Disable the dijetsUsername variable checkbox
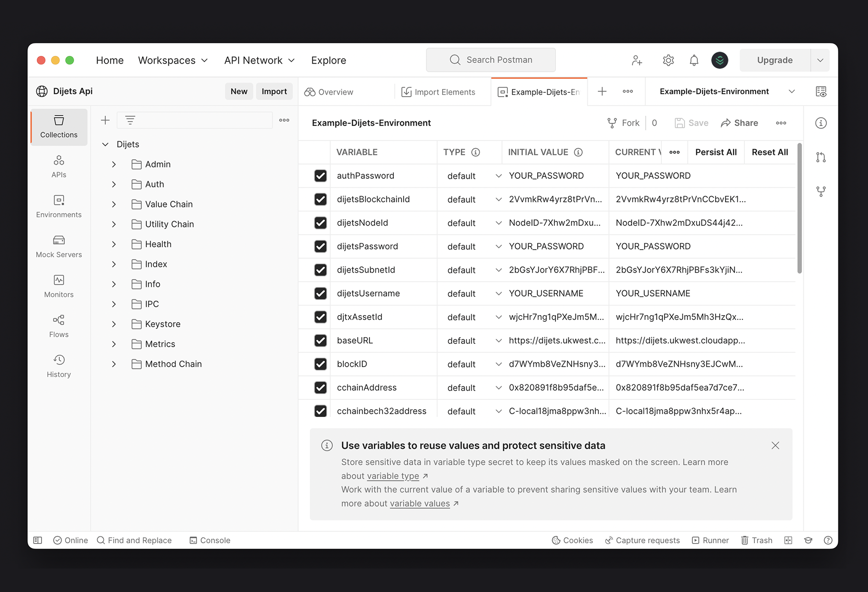 pos(320,294)
